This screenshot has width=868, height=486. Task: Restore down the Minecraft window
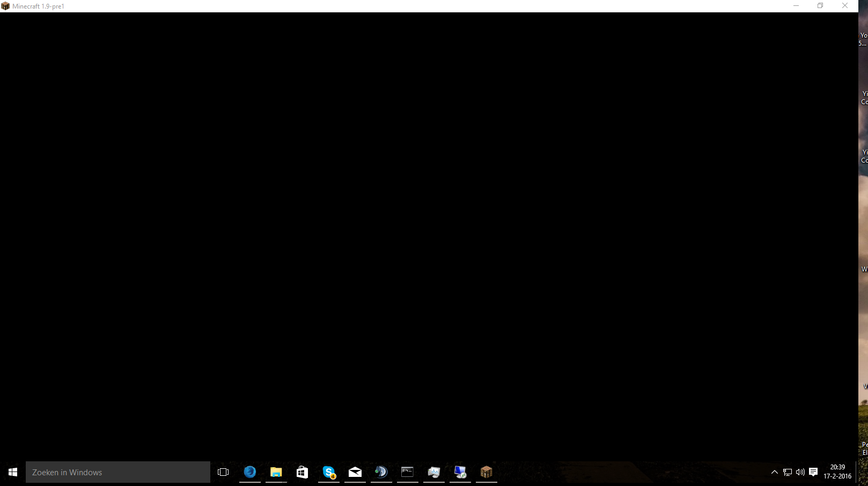click(x=820, y=6)
